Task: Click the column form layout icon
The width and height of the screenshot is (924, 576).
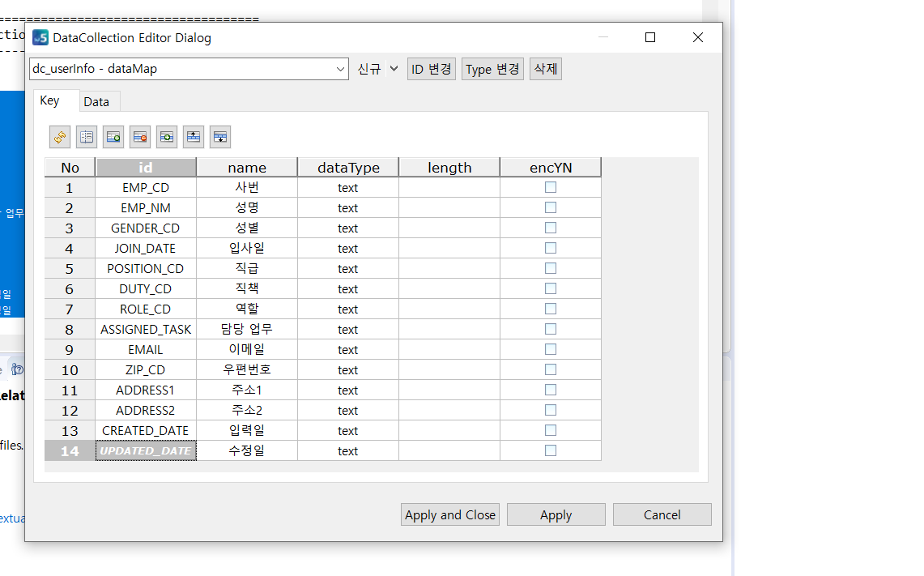Action: (x=87, y=137)
